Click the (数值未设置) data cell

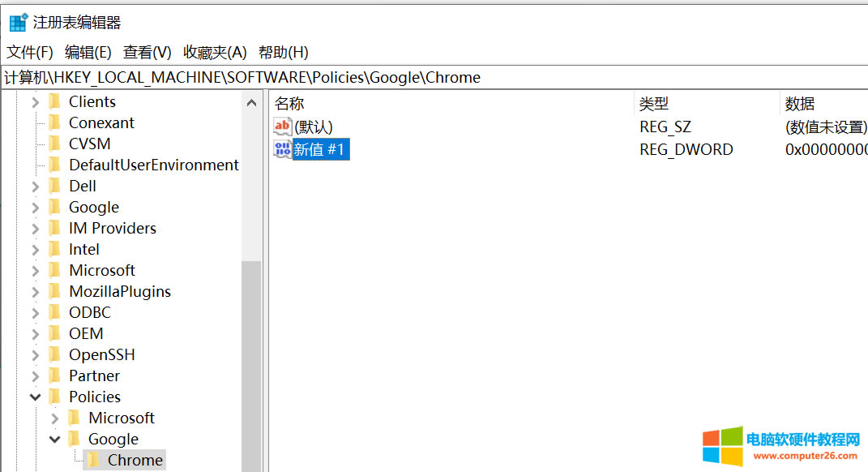click(x=826, y=127)
